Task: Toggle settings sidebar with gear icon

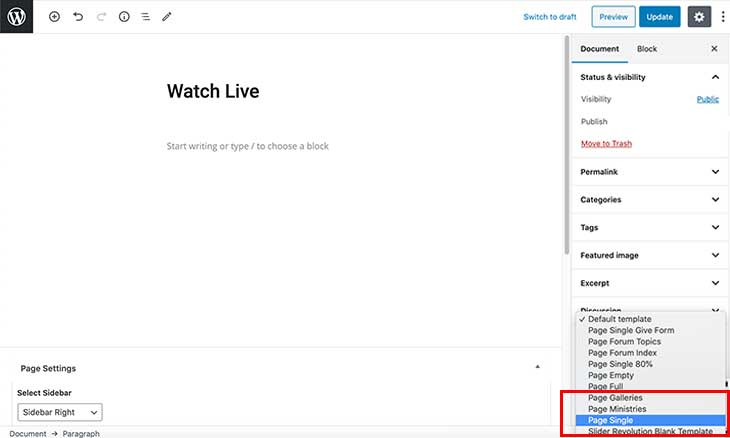Action: 699,17
